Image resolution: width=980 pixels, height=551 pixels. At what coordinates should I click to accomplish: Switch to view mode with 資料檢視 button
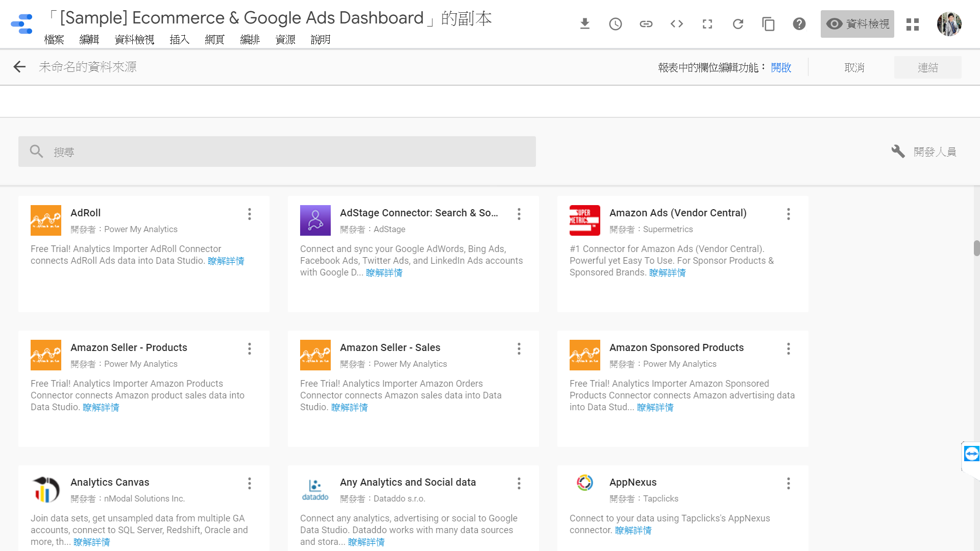click(857, 24)
